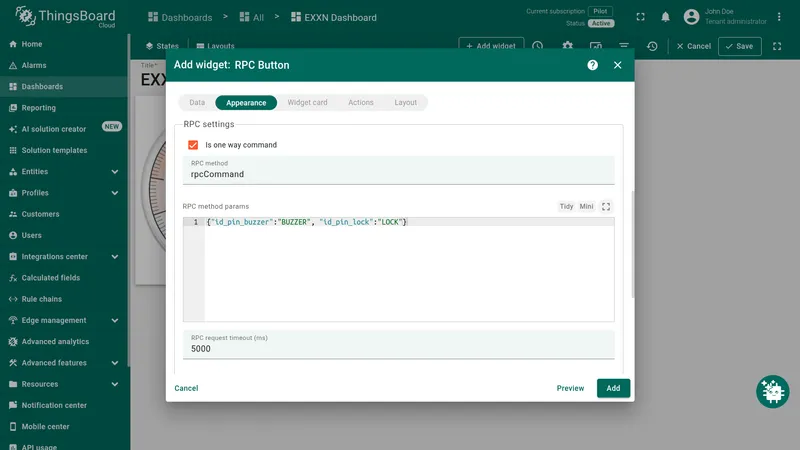Open the floating assistant bot button

coord(772,391)
